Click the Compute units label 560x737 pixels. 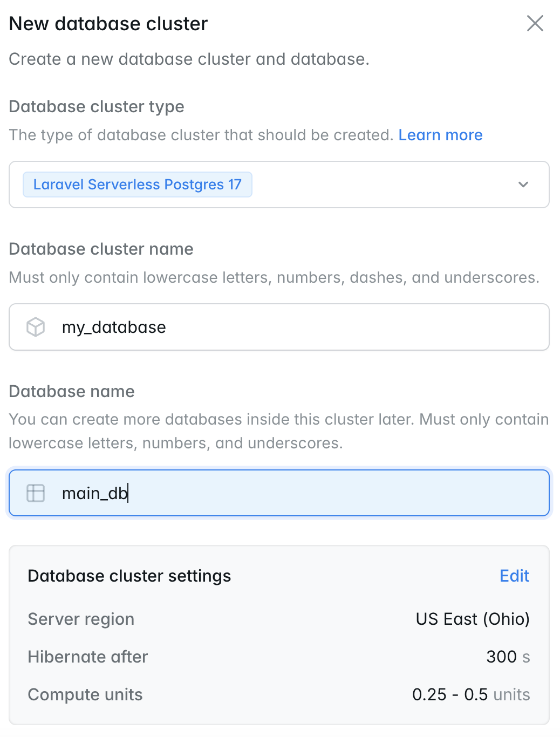coord(85,694)
